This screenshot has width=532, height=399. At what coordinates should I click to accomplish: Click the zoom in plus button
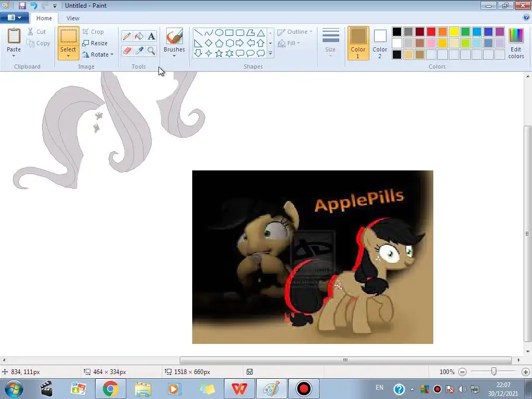pos(526,372)
